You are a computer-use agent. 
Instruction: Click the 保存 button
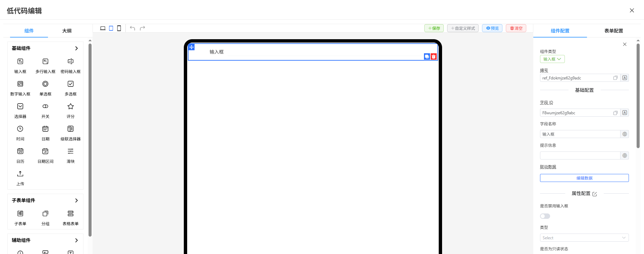pos(434,28)
